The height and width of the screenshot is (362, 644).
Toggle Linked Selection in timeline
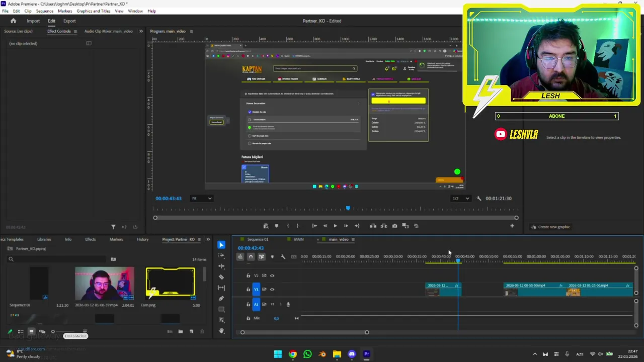tap(262, 257)
